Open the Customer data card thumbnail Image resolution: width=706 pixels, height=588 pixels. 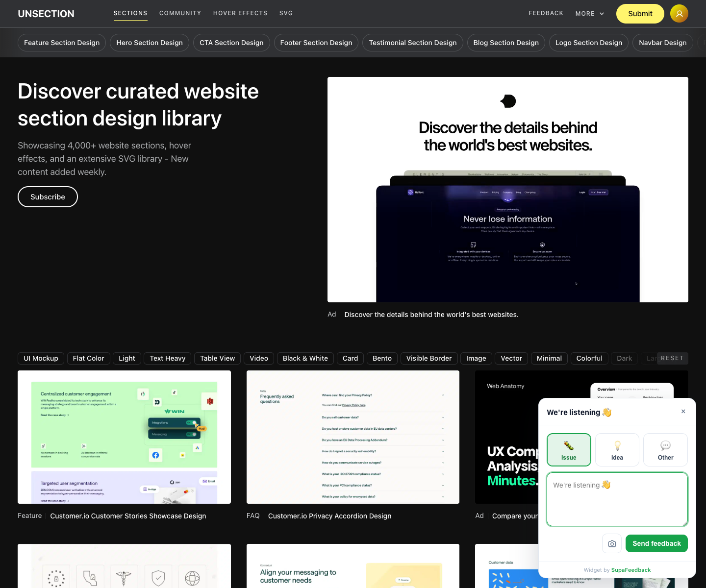(507, 566)
